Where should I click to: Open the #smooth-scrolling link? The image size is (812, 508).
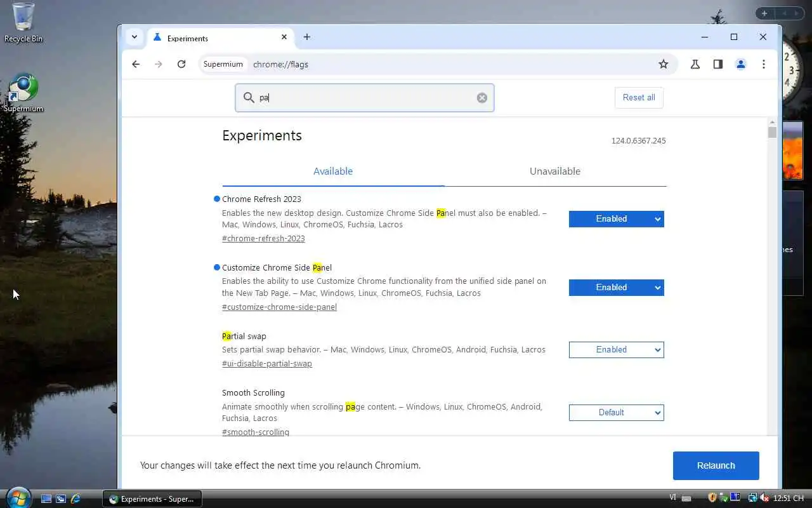tap(256, 432)
